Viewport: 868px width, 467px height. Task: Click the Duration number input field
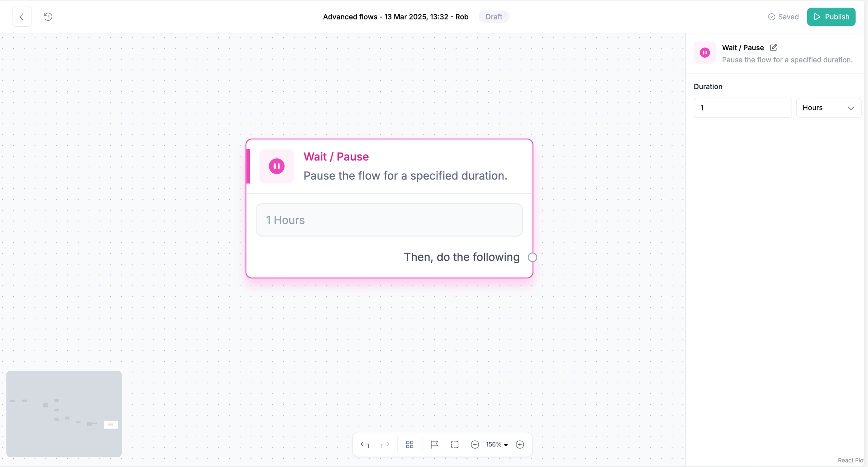point(743,108)
